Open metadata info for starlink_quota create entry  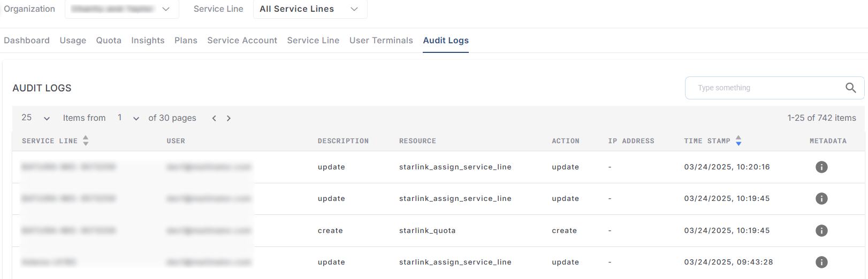[821, 230]
